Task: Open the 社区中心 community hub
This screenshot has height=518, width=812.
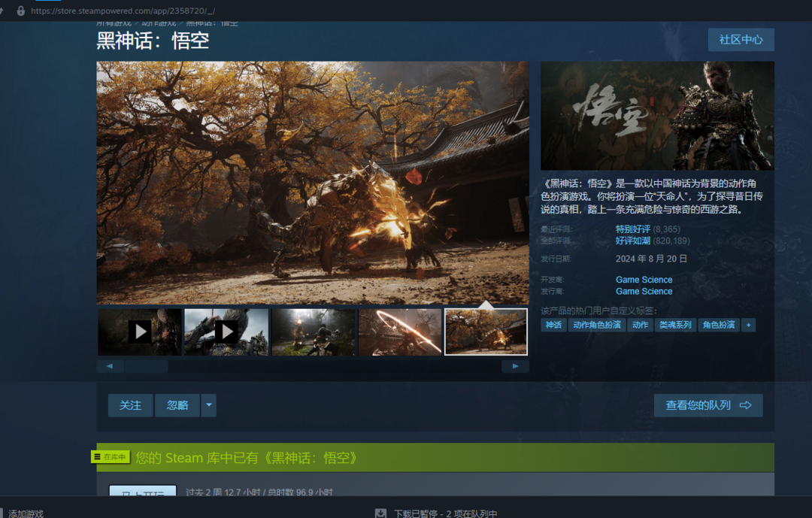Action: pos(741,40)
